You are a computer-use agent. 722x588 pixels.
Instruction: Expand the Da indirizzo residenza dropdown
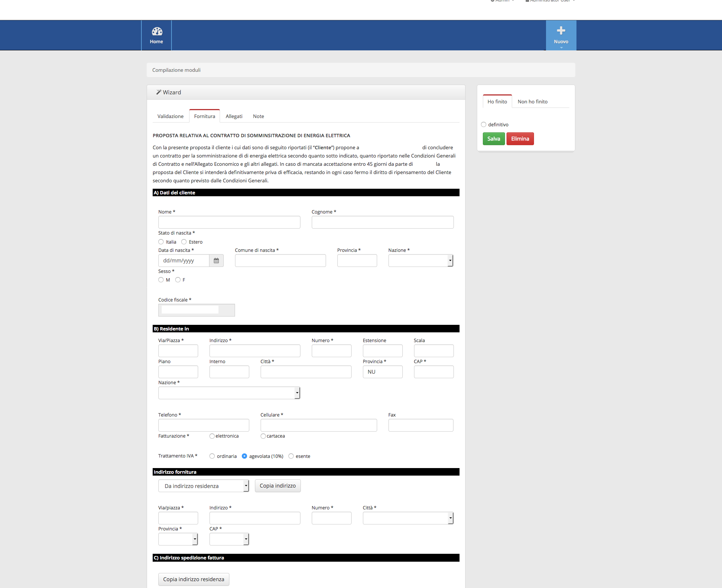point(203,486)
